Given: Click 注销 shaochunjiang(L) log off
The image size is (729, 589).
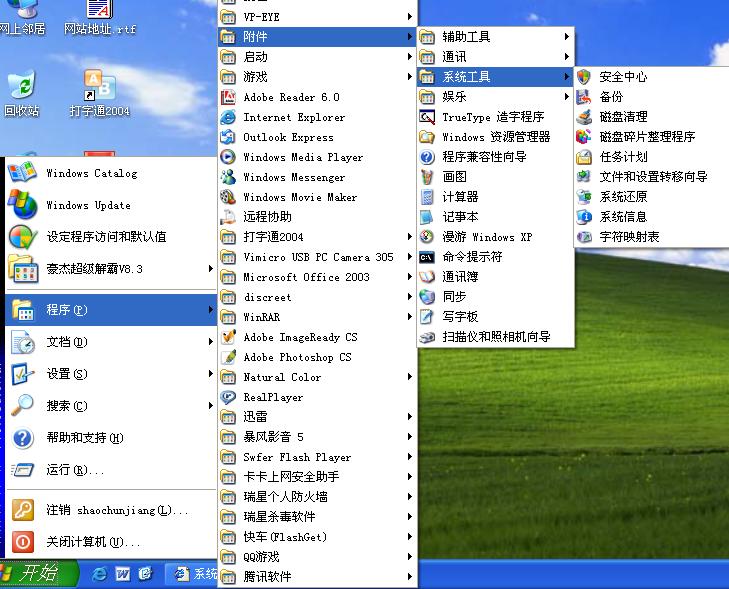Looking at the screenshot, I should 111,510.
